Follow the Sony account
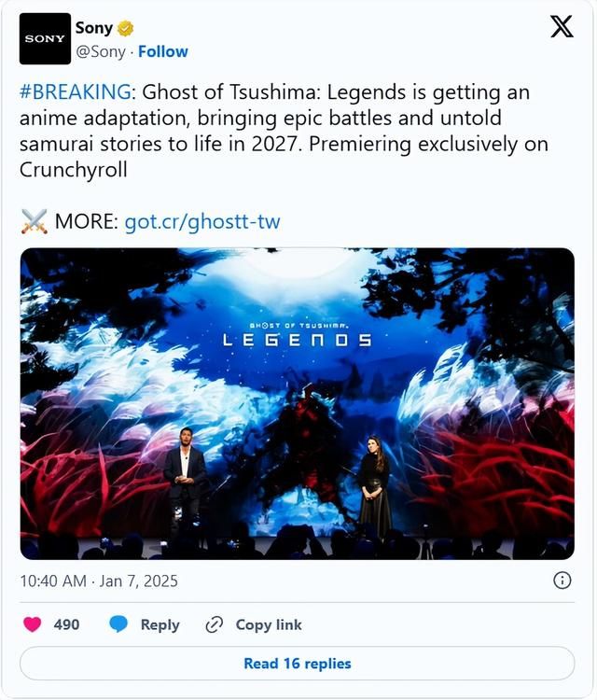 (163, 51)
